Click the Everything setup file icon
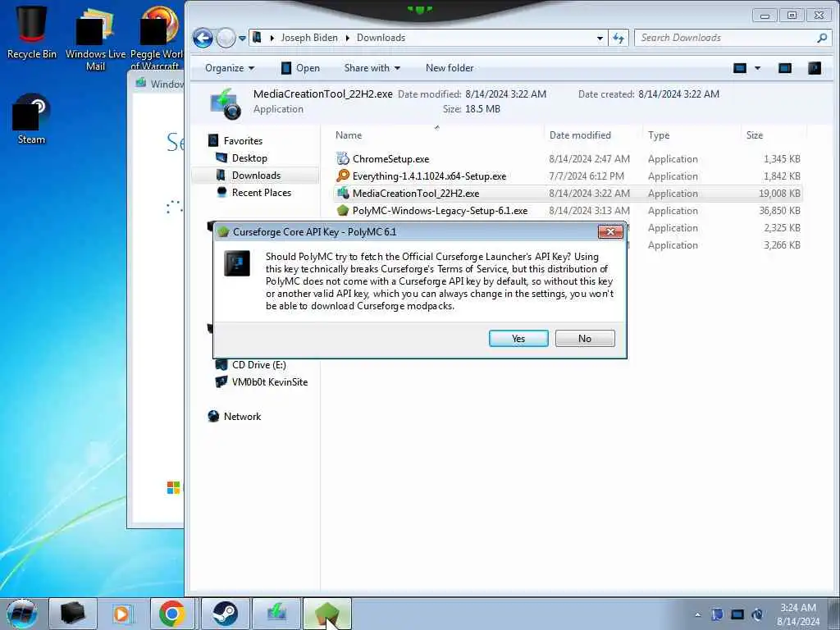The width and height of the screenshot is (840, 630). coord(342,176)
